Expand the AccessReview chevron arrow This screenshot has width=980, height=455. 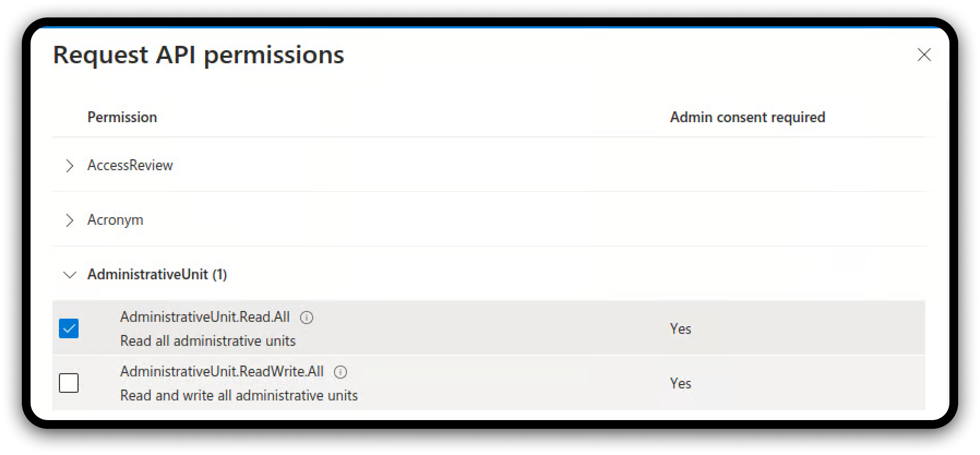(69, 166)
